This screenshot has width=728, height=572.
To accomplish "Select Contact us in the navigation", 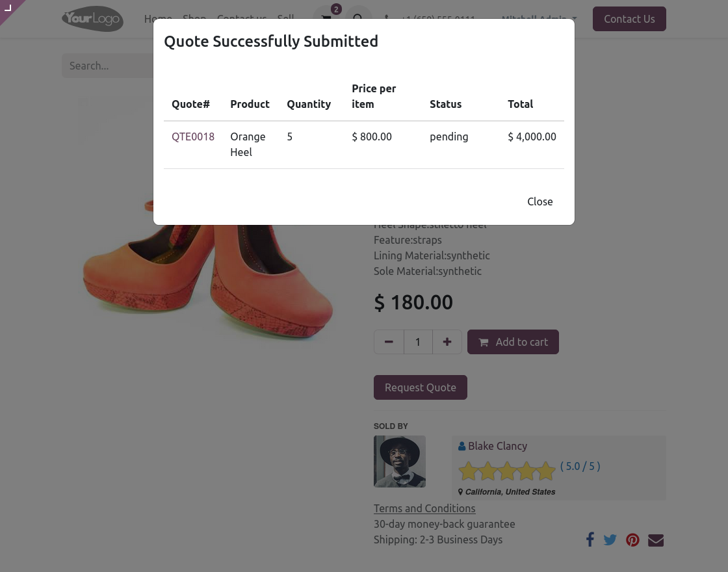I will [x=242, y=19].
